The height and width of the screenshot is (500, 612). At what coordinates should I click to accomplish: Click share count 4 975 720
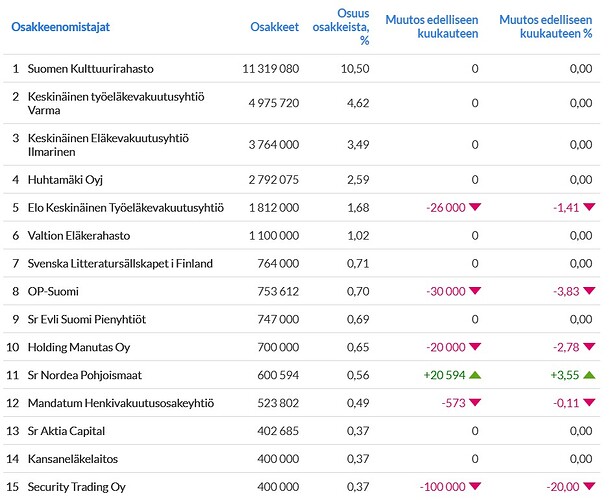(x=274, y=103)
